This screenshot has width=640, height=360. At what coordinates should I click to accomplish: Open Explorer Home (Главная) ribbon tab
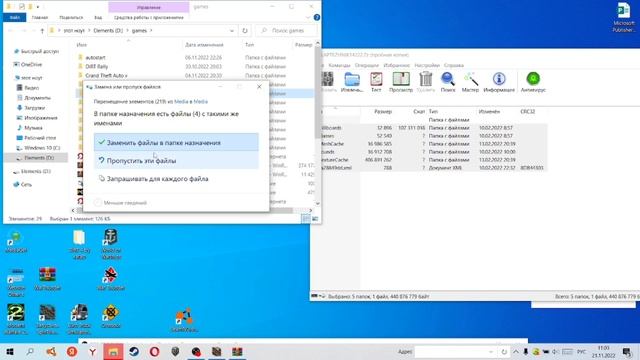tap(40, 18)
